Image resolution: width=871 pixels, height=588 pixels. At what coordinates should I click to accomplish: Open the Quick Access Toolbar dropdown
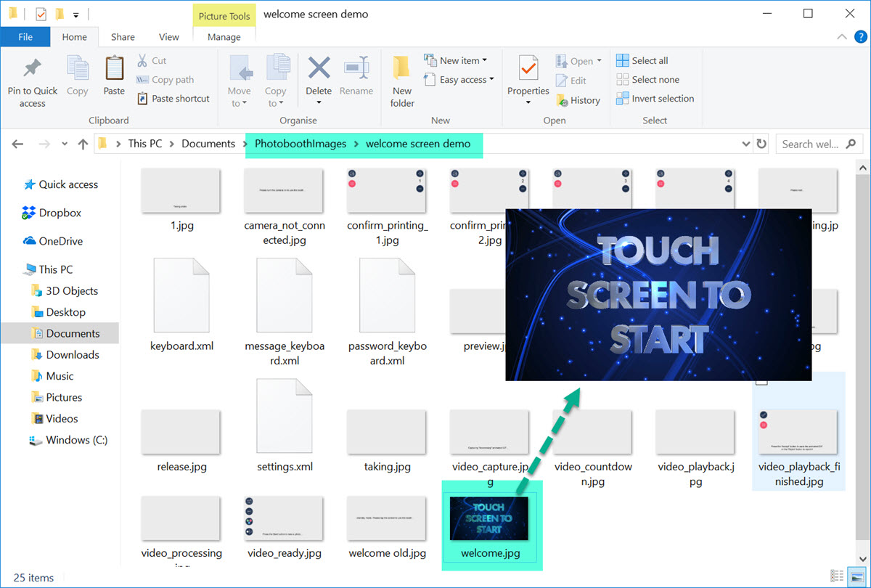pos(75,15)
